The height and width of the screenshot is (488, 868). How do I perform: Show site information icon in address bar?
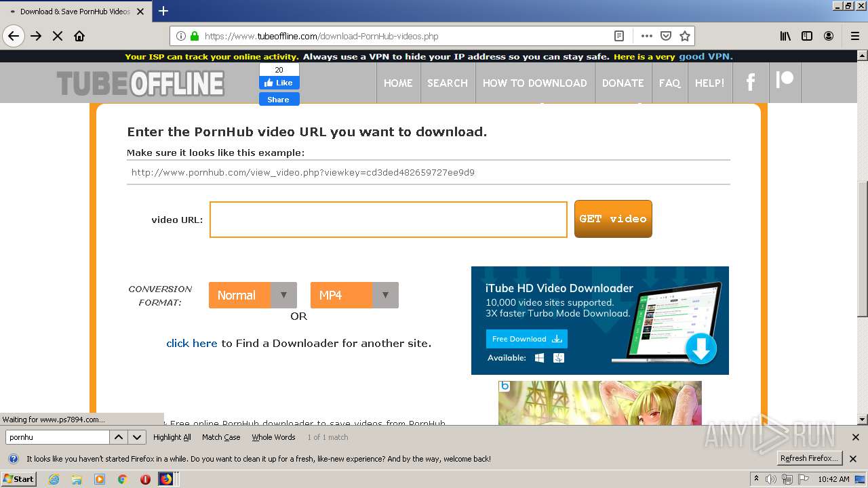(x=181, y=36)
